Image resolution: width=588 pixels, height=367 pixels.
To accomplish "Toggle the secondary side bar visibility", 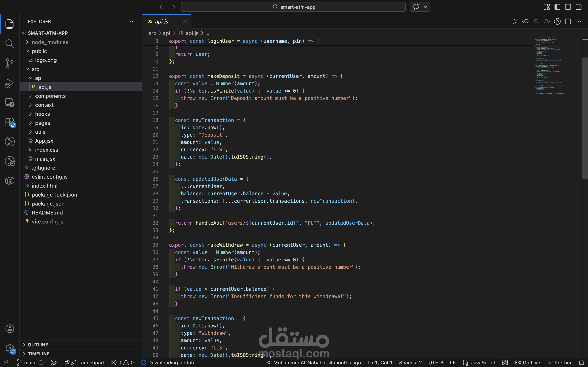I will (x=579, y=7).
